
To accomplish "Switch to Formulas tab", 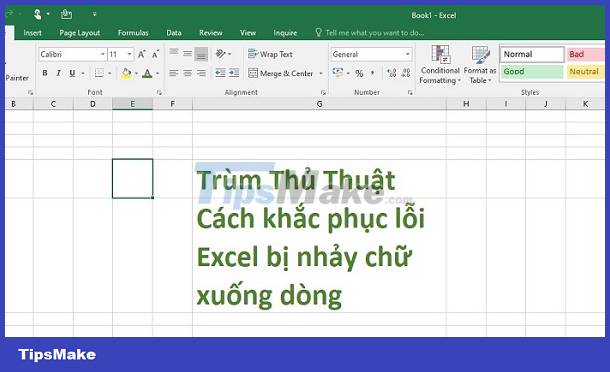I will pos(133,33).
